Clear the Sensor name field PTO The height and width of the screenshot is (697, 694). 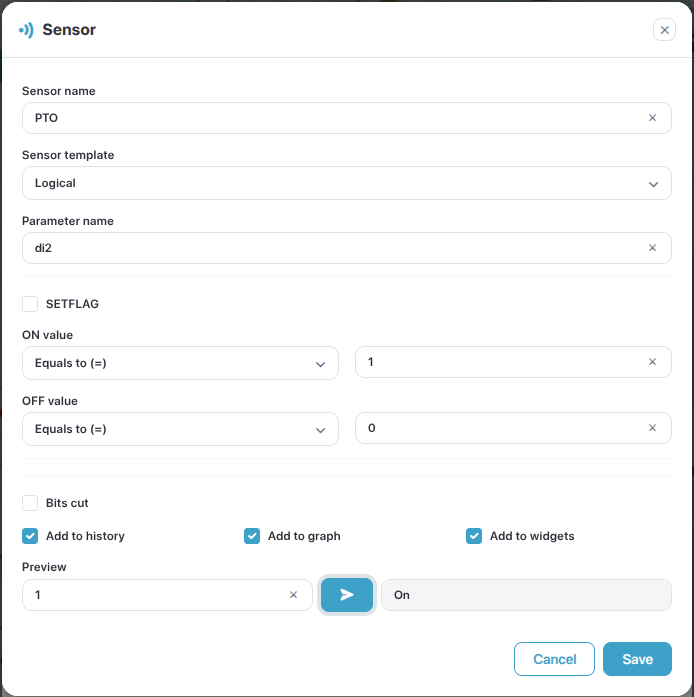click(x=652, y=118)
